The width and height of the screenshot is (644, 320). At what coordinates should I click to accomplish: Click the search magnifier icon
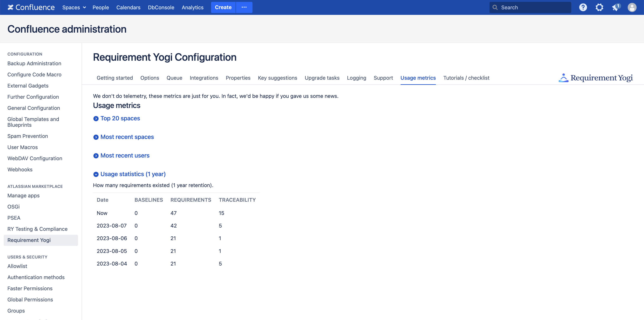495,7
